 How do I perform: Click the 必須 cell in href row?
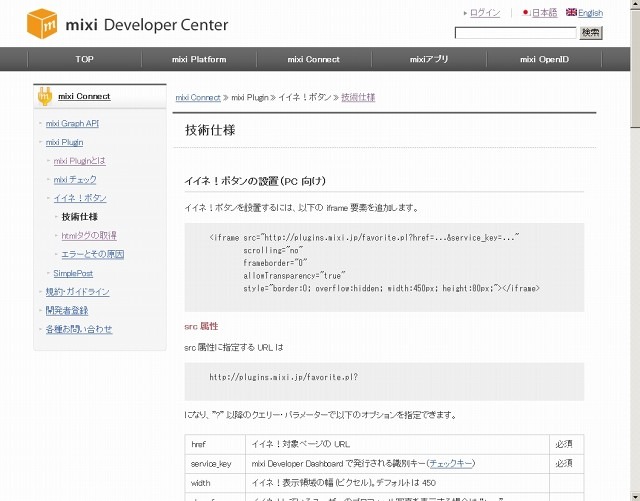pos(567,444)
